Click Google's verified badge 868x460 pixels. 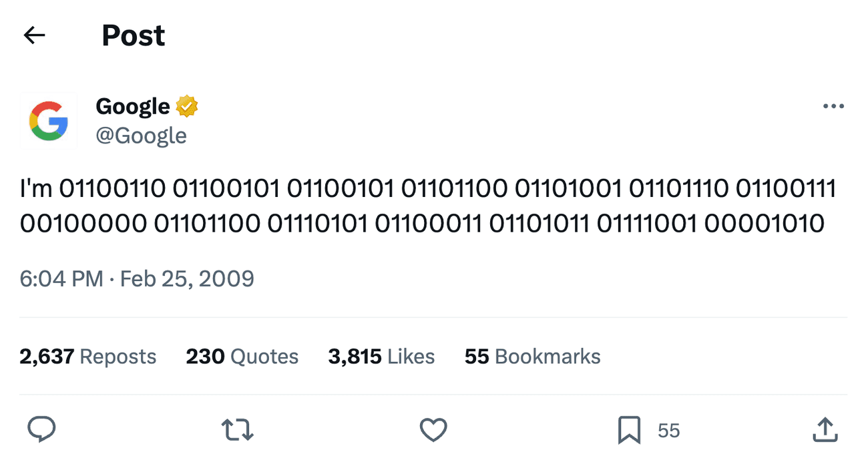[x=185, y=105]
